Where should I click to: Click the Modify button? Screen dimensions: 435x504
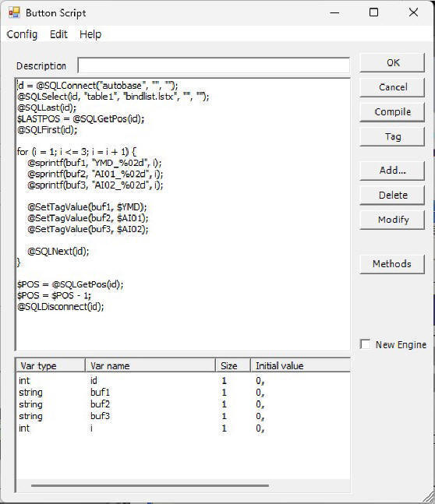tap(392, 220)
